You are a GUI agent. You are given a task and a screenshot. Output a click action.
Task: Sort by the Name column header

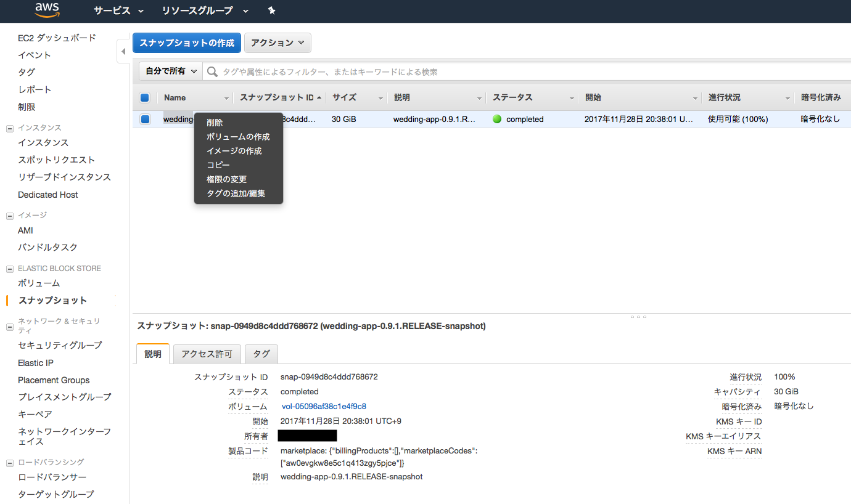(x=195, y=97)
